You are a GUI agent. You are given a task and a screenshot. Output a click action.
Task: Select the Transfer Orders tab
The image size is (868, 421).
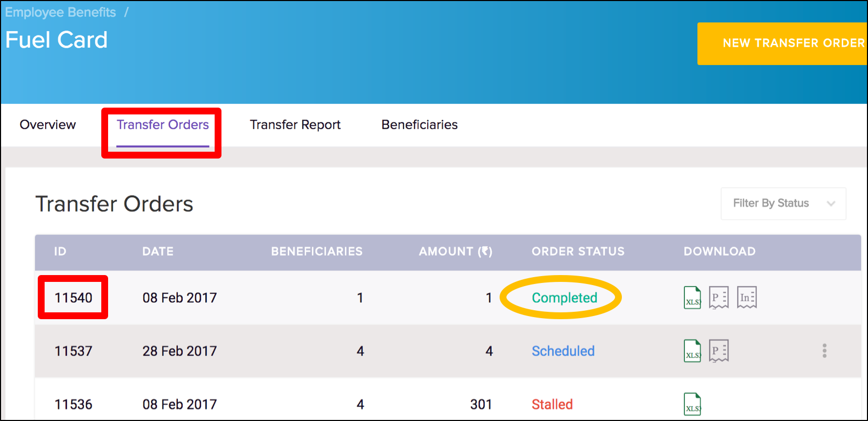[x=163, y=125]
